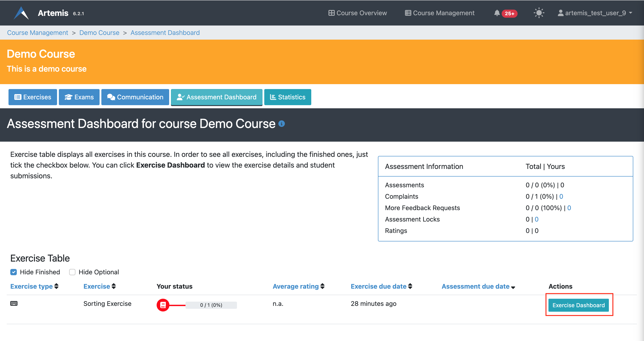Open the Communication tab
The height and width of the screenshot is (341, 644).
pyautogui.click(x=135, y=97)
